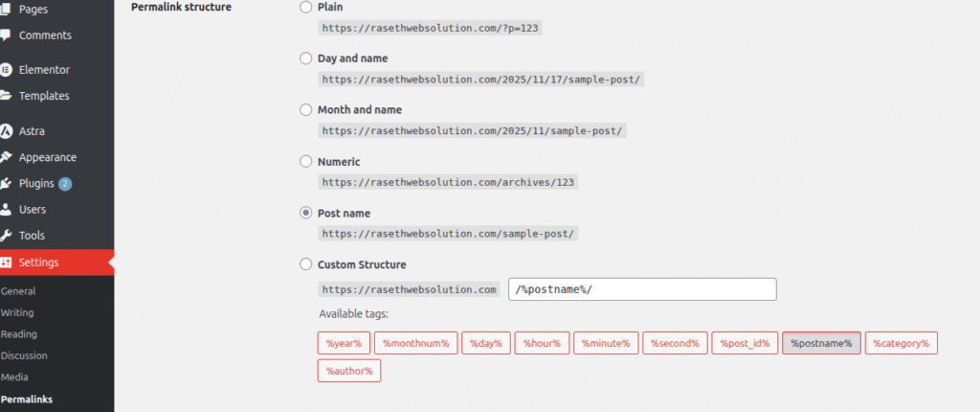
Task: Choose the Custom Structure radio button
Action: [x=306, y=264]
